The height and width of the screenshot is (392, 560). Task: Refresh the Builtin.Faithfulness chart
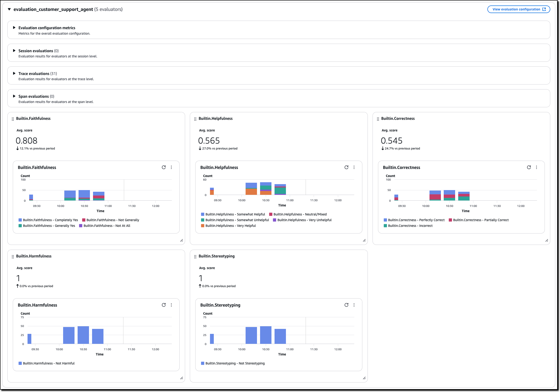pyautogui.click(x=164, y=167)
